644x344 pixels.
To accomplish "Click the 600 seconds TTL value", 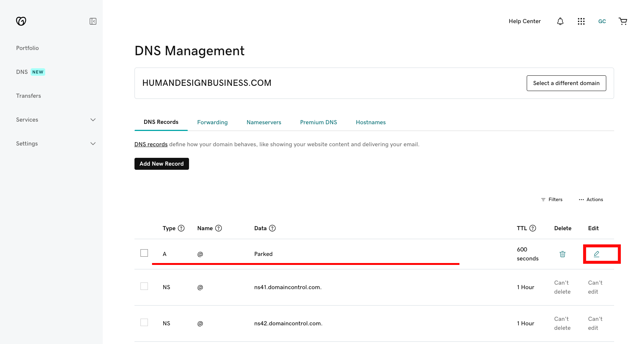I will point(528,254).
